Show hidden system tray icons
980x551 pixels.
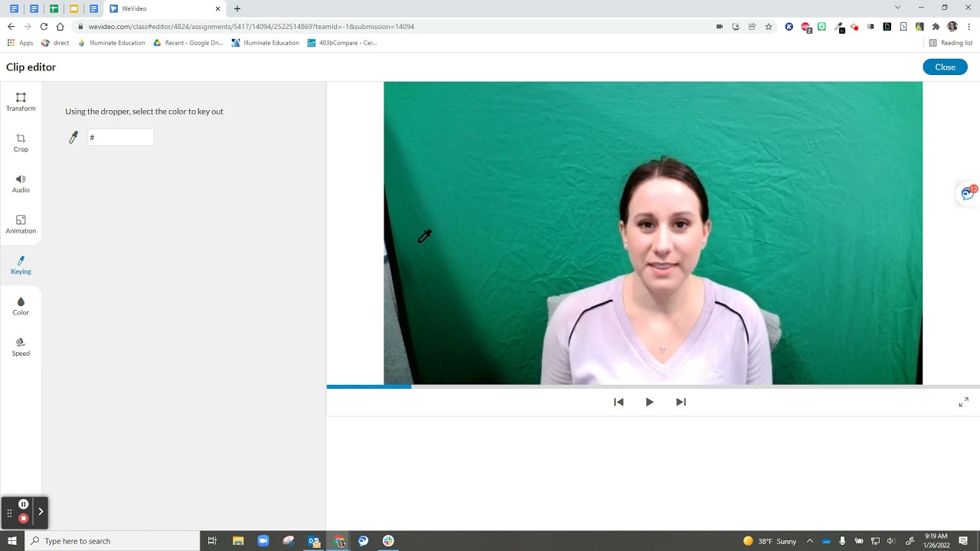[x=810, y=541]
